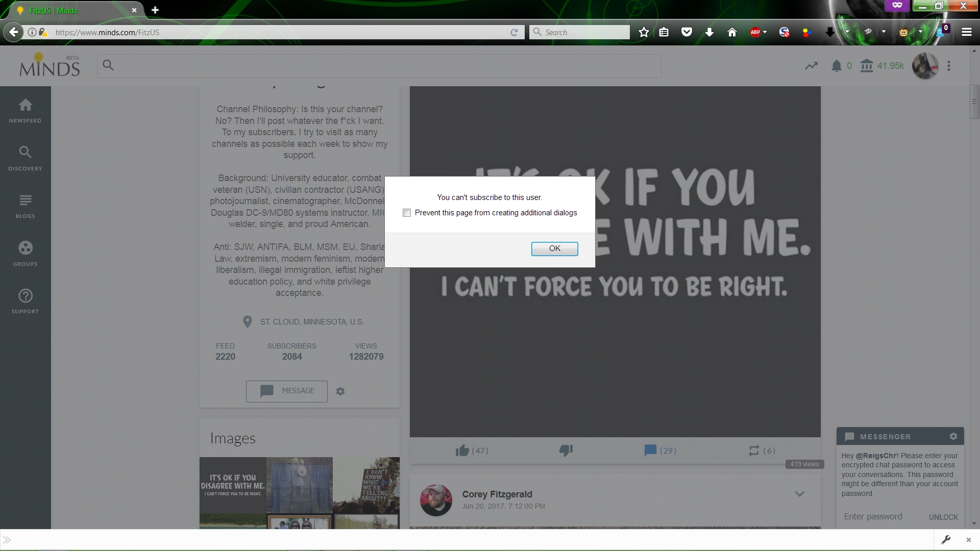Reload the current page
Image resolution: width=980 pixels, height=551 pixels.
[x=514, y=32]
